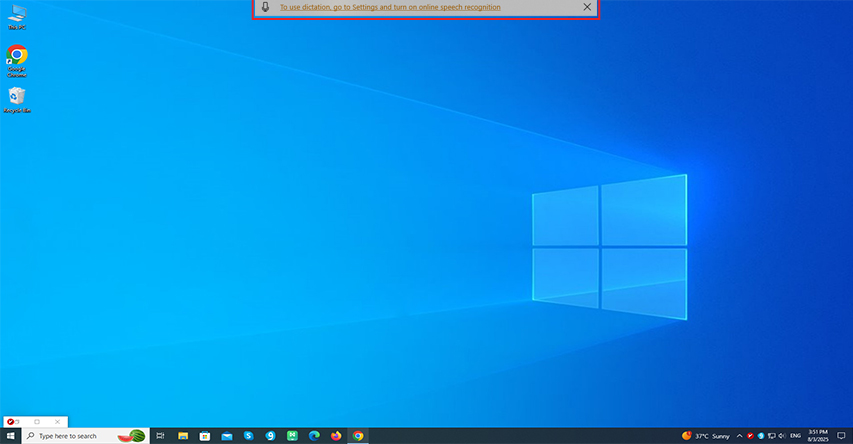The image size is (853, 444).
Task: Click the volume speaker tray icon
Action: [x=782, y=436]
